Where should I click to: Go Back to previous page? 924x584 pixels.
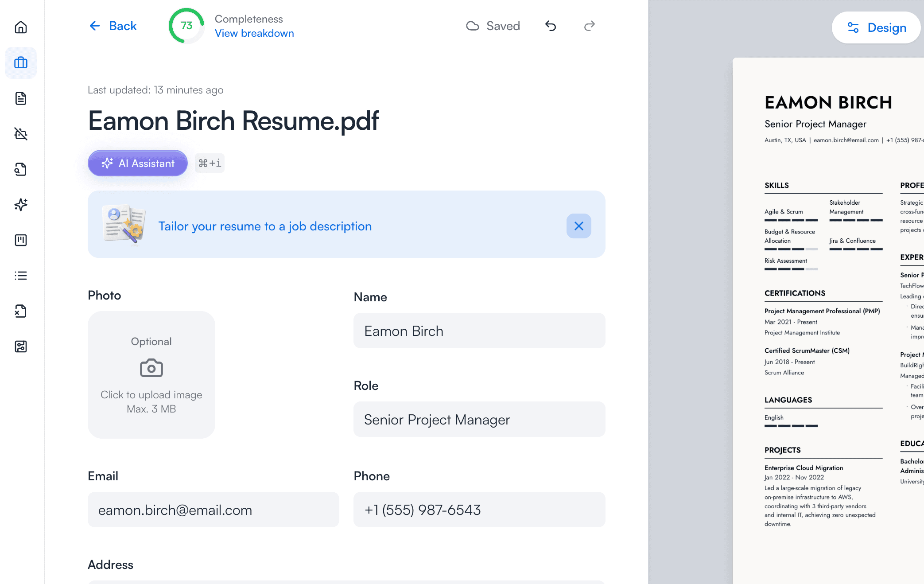(x=113, y=26)
